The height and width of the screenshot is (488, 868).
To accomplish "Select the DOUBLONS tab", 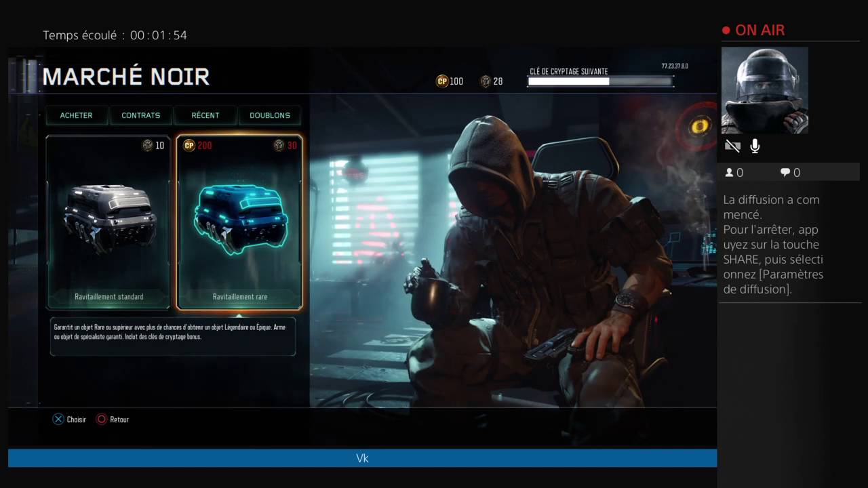I will click(270, 115).
